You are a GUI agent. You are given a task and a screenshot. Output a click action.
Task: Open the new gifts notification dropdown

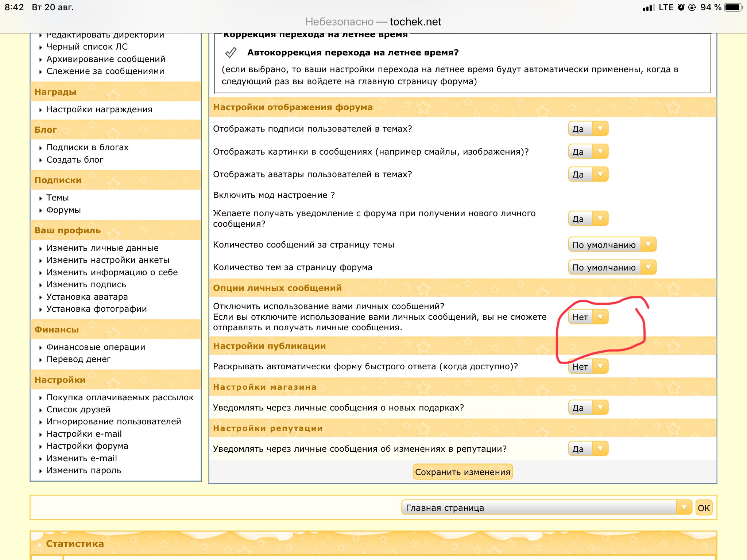click(588, 408)
